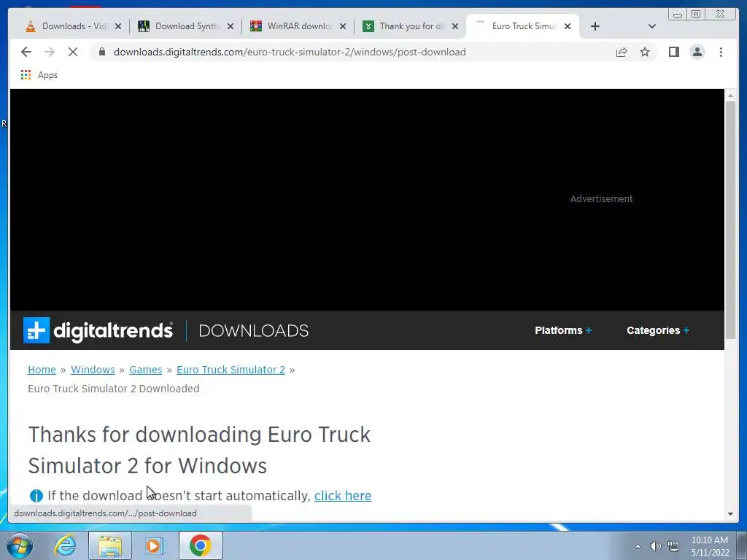Open the Chrome three-dot menu
This screenshot has width=747, height=560.
[721, 52]
